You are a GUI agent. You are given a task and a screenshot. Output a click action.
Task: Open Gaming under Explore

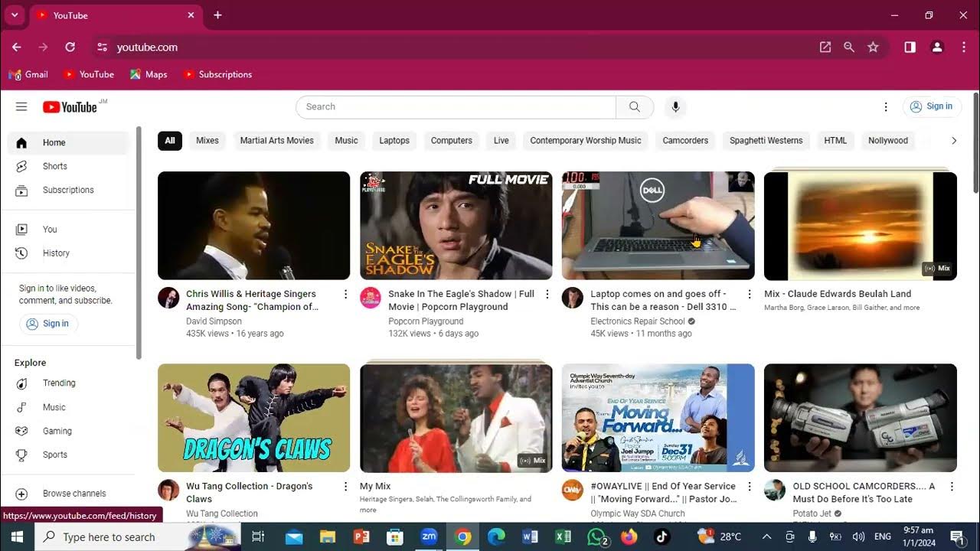pyautogui.click(x=69, y=432)
